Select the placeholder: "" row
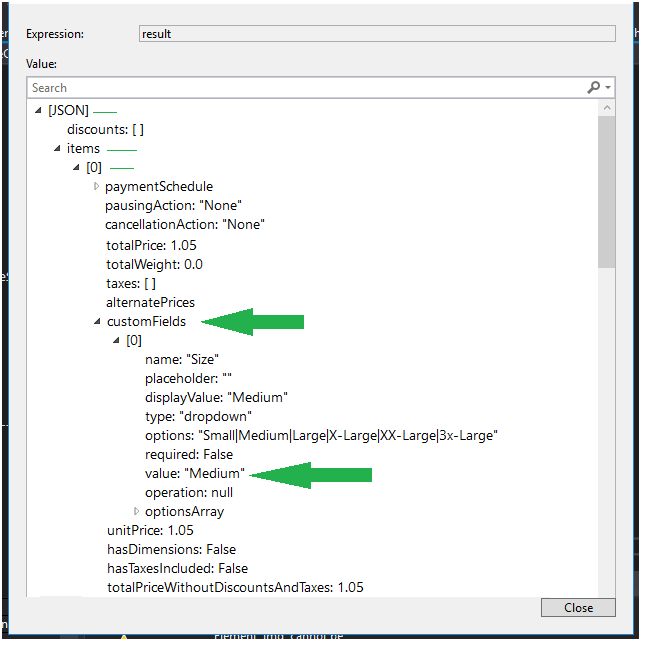 [x=188, y=378]
